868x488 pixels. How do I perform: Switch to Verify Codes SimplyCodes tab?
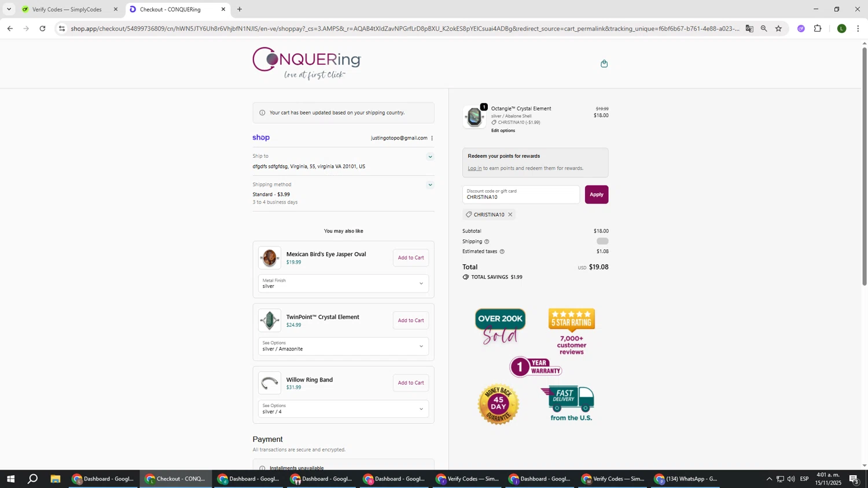click(67, 9)
